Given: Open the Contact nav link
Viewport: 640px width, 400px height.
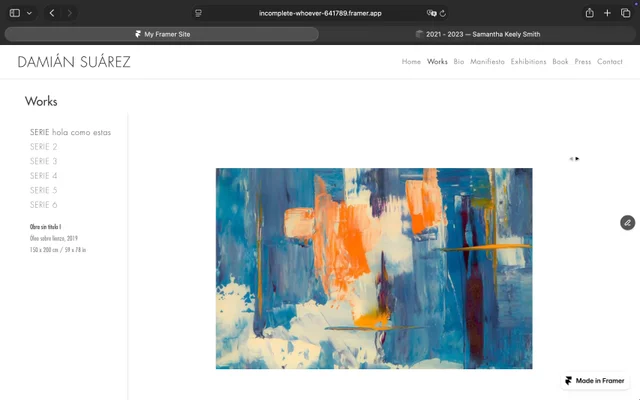Looking at the screenshot, I should click(609, 62).
